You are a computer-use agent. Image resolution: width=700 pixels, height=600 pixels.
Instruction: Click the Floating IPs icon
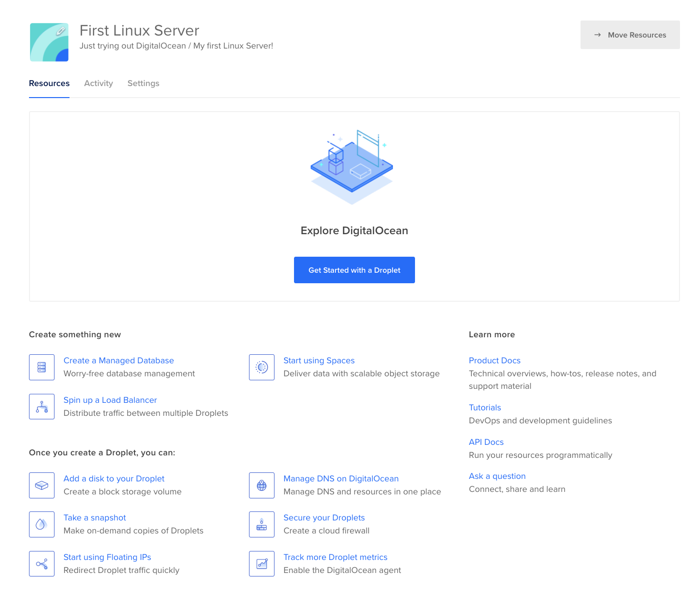click(x=41, y=564)
